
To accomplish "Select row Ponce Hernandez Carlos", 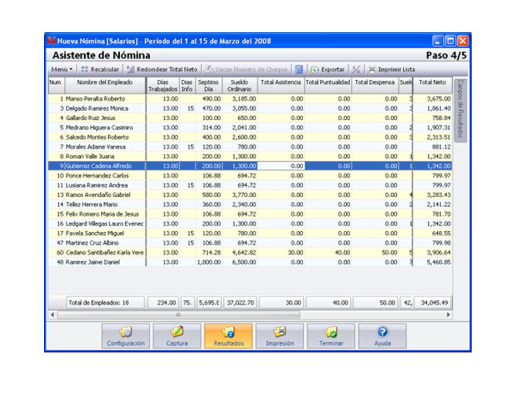I will [250, 176].
